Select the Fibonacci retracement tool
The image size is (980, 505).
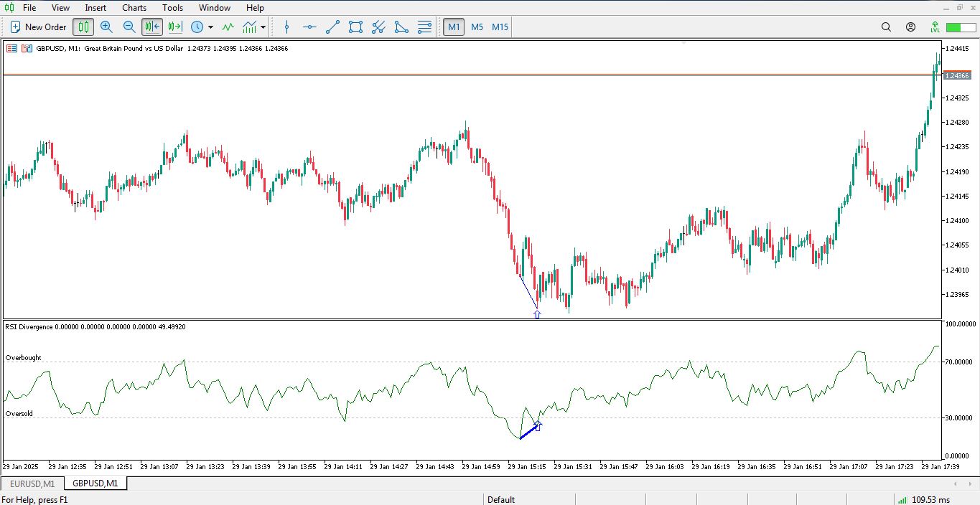coord(424,27)
